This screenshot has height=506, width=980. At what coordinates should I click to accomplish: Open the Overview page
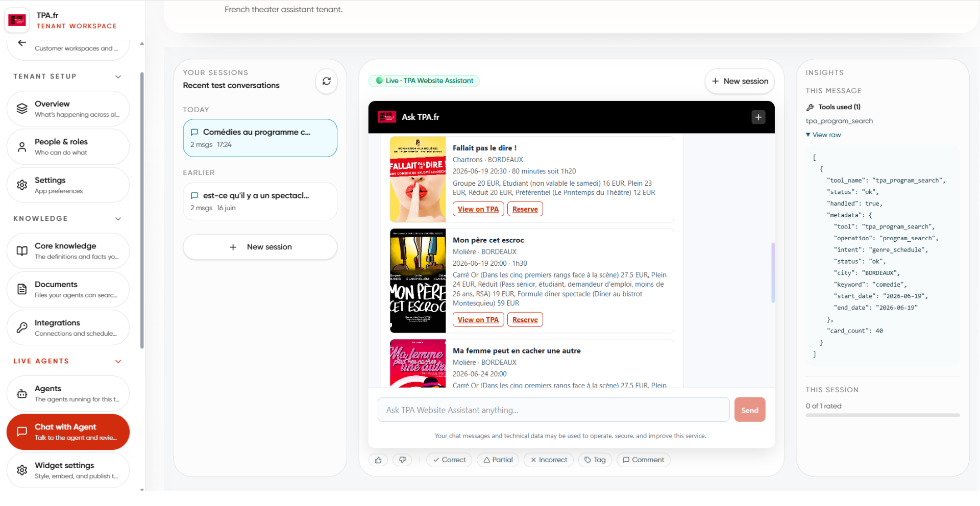68,109
